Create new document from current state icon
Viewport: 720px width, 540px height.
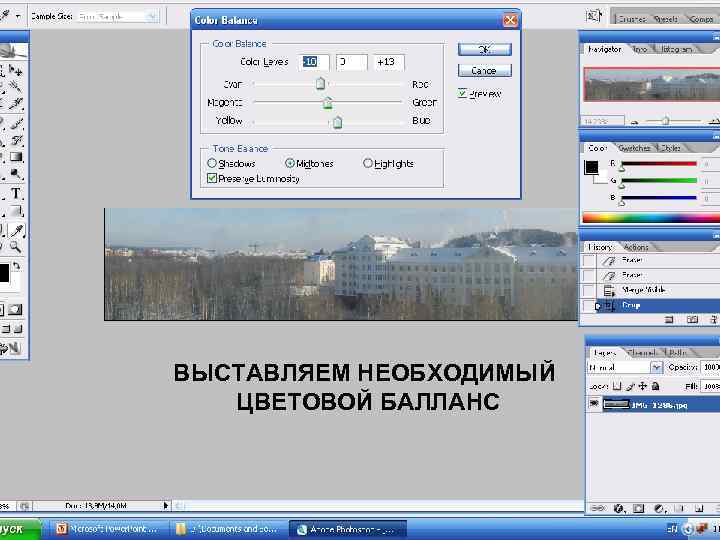[x=669, y=320]
